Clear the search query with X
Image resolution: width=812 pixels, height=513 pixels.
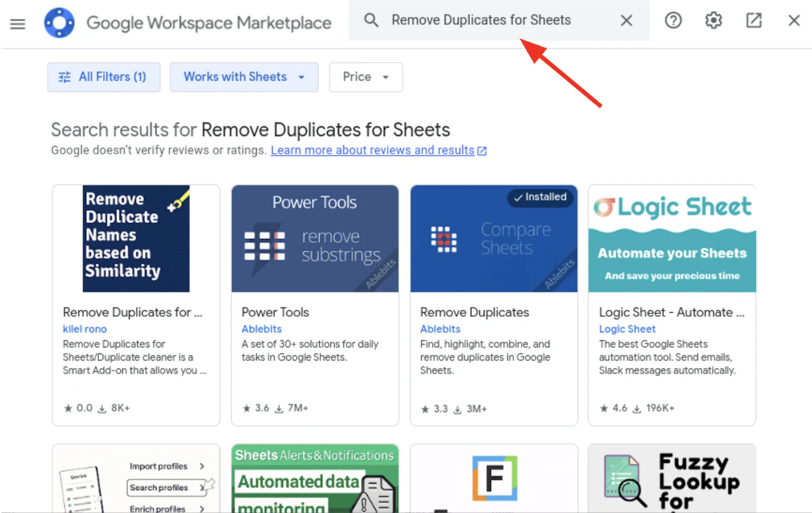pos(626,21)
